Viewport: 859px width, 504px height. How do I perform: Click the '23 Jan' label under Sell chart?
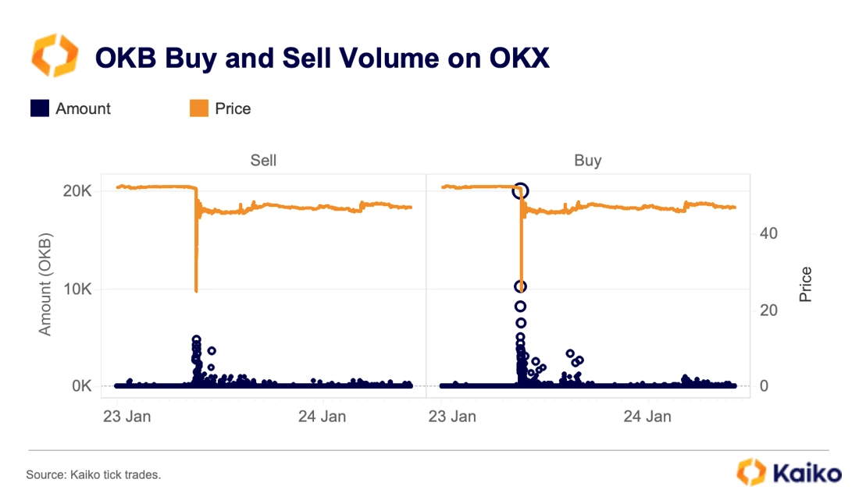pyautogui.click(x=127, y=417)
